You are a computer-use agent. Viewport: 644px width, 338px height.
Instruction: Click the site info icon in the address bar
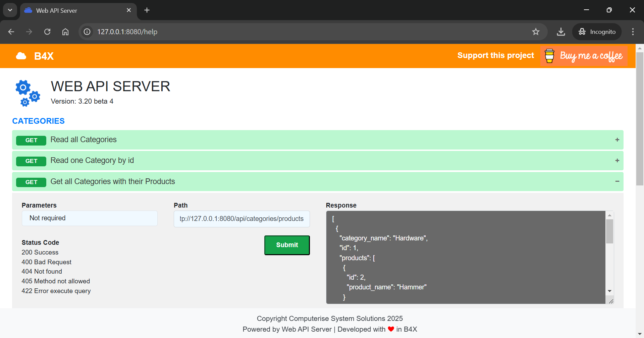pos(87,32)
